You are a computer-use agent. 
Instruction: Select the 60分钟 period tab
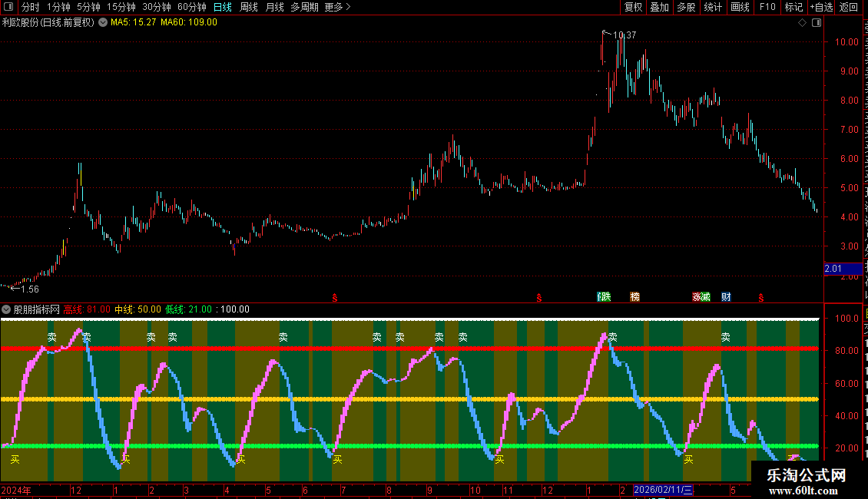click(192, 7)
